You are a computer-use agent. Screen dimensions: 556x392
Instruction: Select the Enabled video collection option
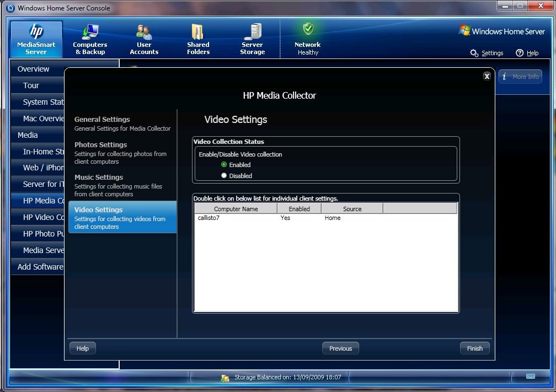pos(224,164)
